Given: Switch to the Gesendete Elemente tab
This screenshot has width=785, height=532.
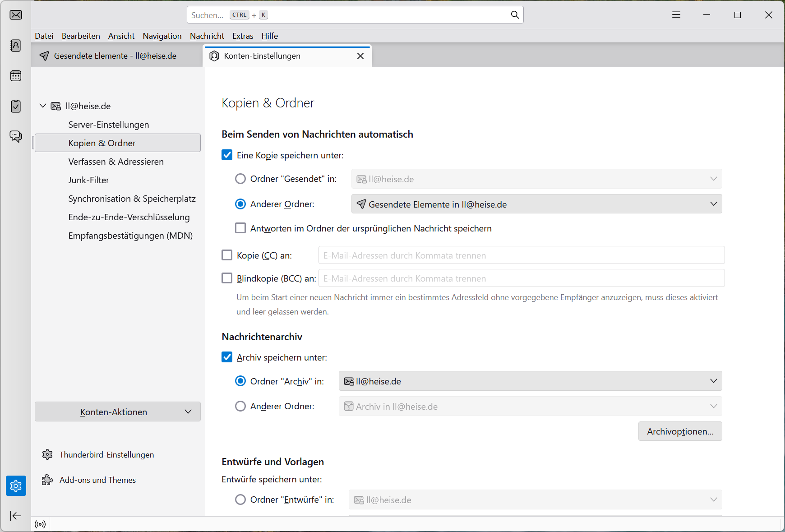Looking at the screenshot, I should pyautogui.click(x=115, y=56).
